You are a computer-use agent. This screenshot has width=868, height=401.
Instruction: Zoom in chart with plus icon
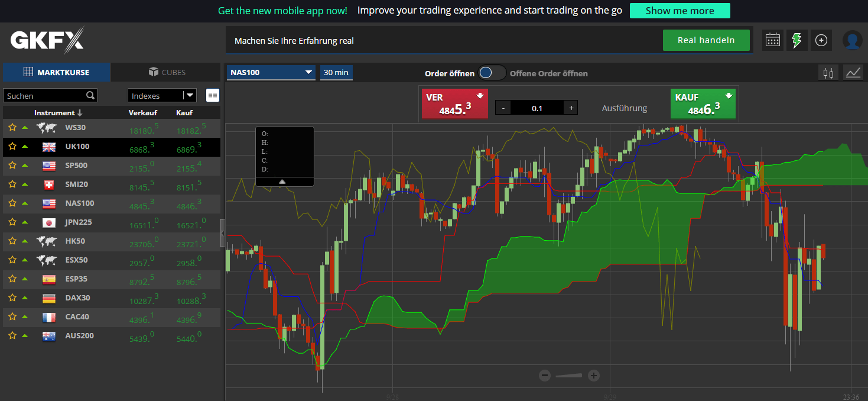[x=594, y=375]
